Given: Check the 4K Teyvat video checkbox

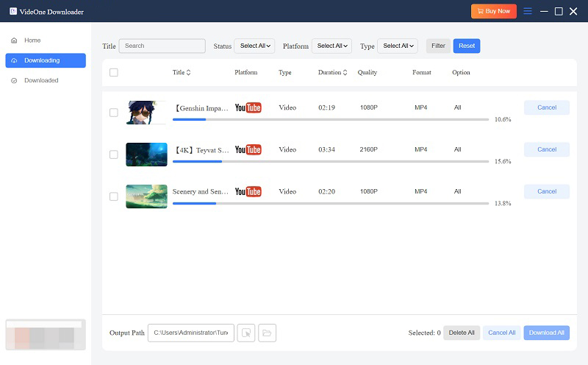Looking at the screenshot, I should [113, 155].
